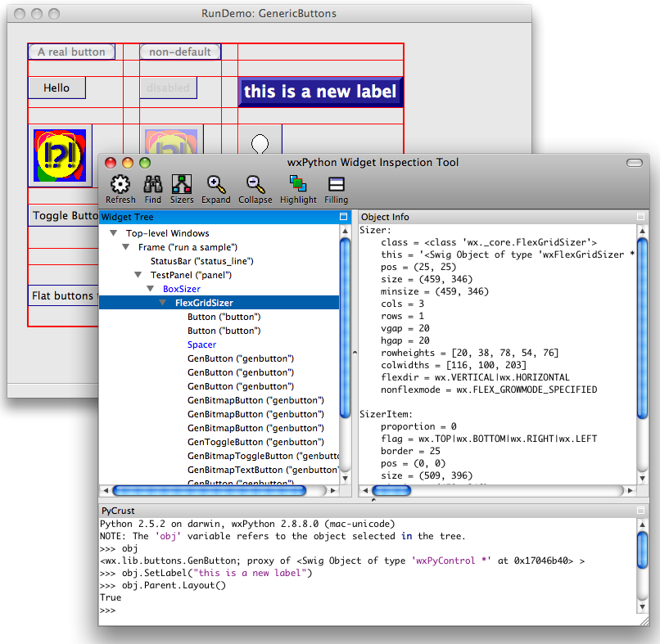
Task: Collapse the FlexGridSizer tree node
Action: coord(163,304)
